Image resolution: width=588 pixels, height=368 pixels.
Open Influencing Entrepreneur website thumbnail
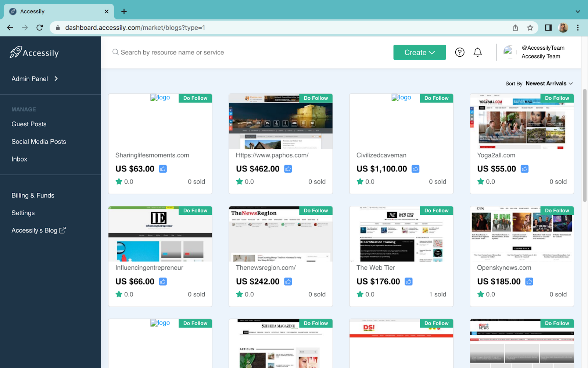click(x=160, y=234)
